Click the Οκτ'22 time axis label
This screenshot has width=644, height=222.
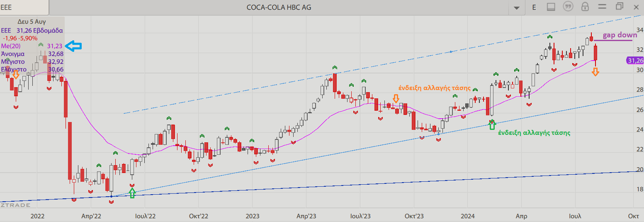pyautogui.click(x=198, y=216)
